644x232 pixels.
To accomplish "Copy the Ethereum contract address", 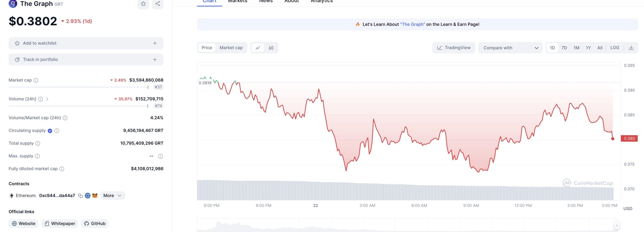I will (80, 195).
